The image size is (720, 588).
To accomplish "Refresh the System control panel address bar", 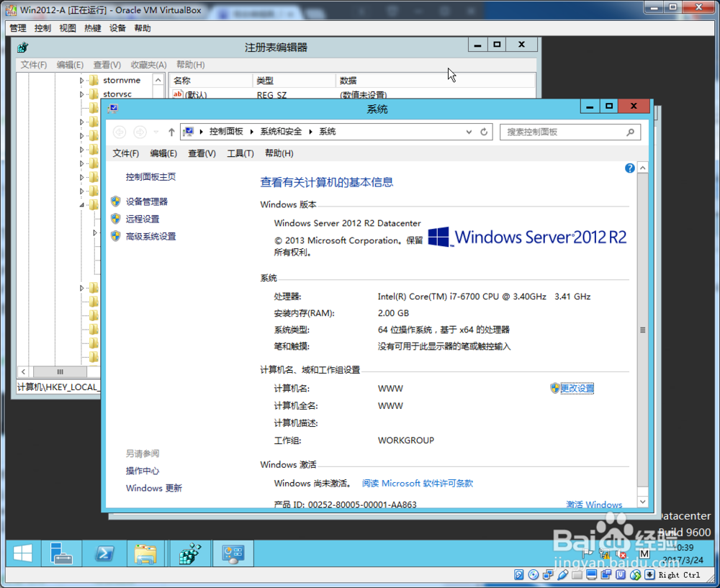I will click(x=484, y=132).
